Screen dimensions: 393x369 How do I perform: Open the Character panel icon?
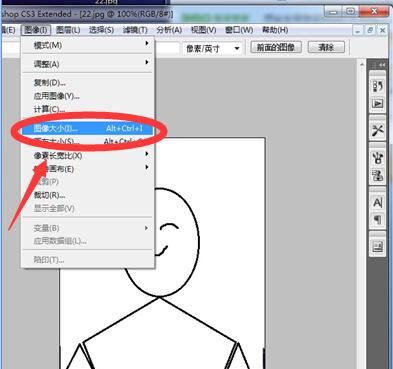378,202
